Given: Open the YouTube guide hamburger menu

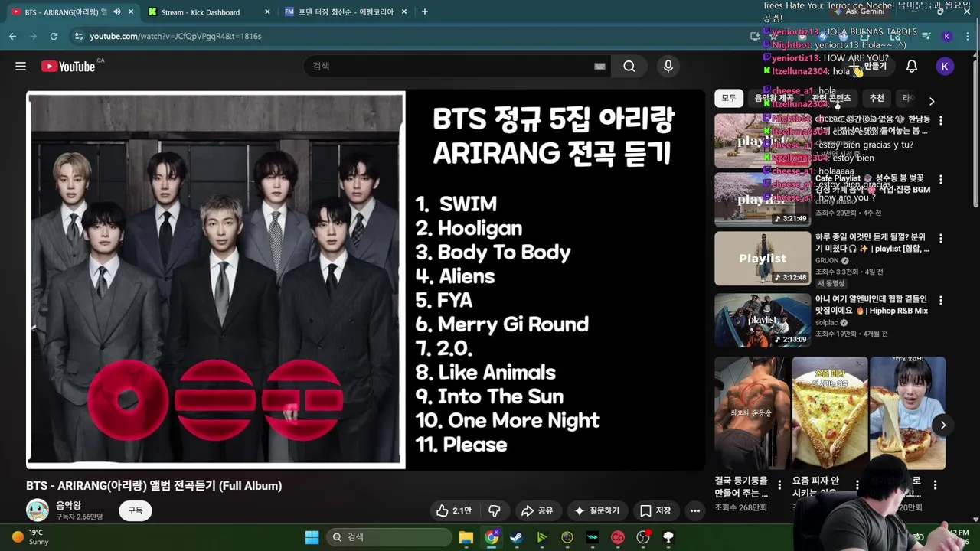Looking at the screenshot, I should click(x=21, y=67).
